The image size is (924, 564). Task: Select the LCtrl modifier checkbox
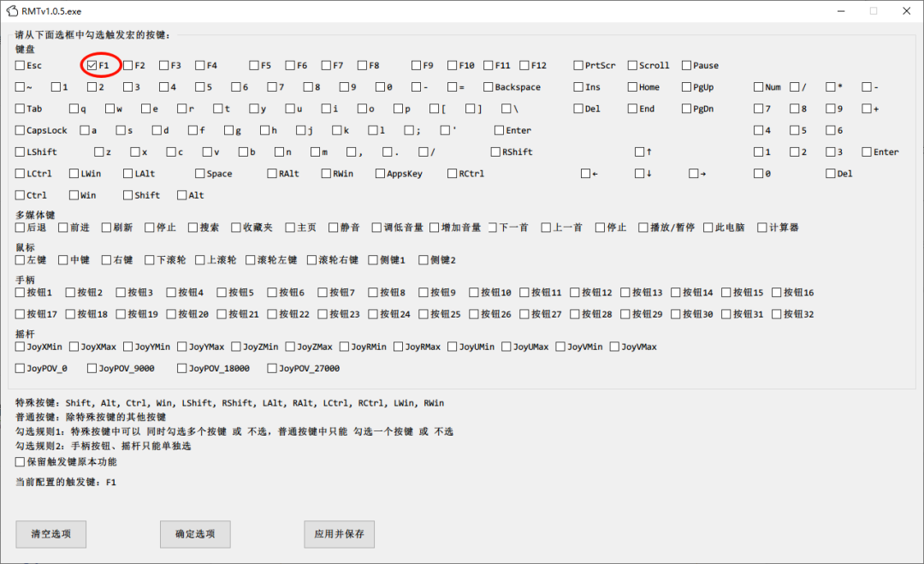pyautogui.click(x=21, y=174)
